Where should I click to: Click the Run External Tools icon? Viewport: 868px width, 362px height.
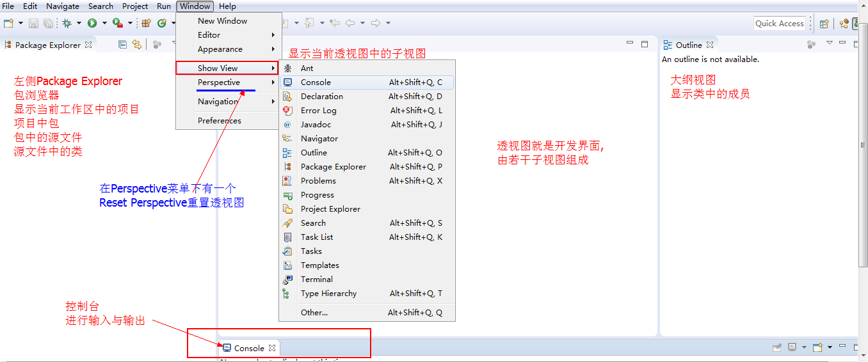117,23
